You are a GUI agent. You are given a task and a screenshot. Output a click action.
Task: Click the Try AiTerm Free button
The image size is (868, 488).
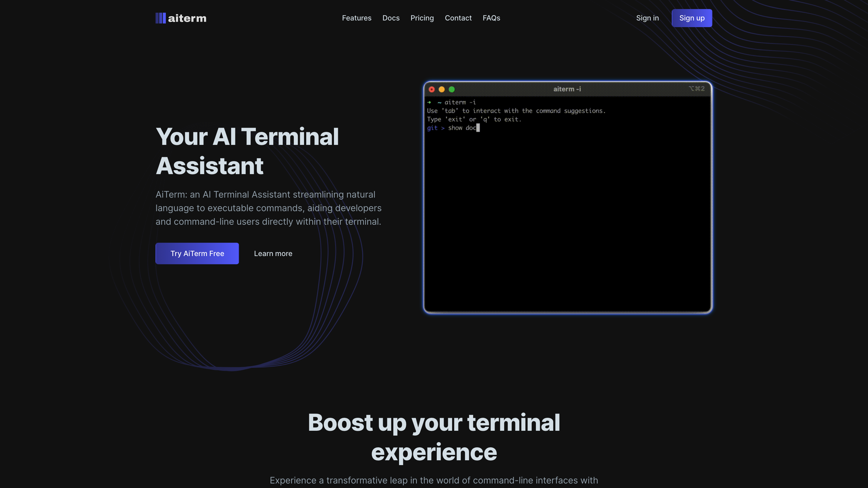click(x=197, y=253)
